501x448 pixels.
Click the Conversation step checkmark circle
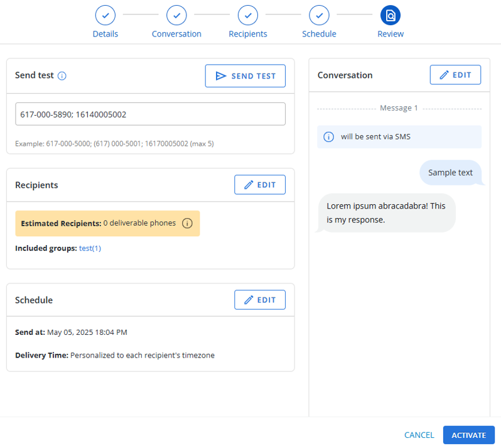[176, 14]
